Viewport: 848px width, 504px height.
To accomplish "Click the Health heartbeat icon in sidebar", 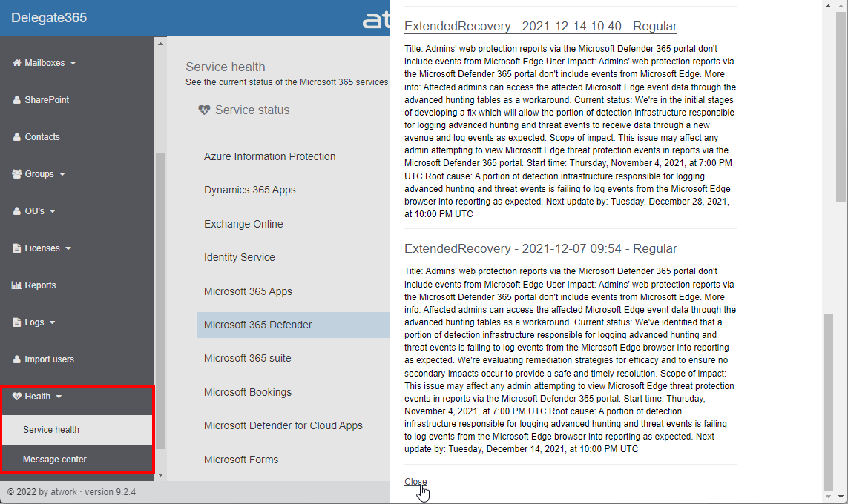I will tap(17, 397).
